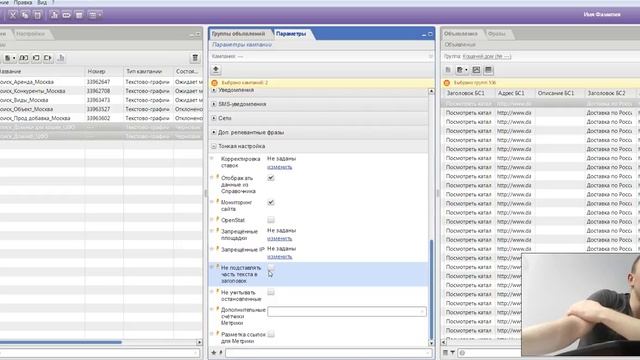Click the statistics chart icon in the campaigns toolbar

(61, 58)
